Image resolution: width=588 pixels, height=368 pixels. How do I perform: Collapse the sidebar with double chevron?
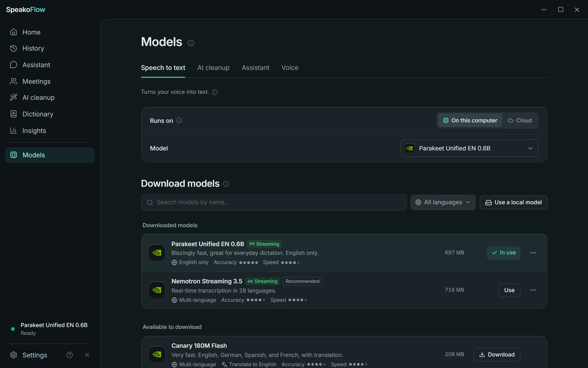(87, 355)
